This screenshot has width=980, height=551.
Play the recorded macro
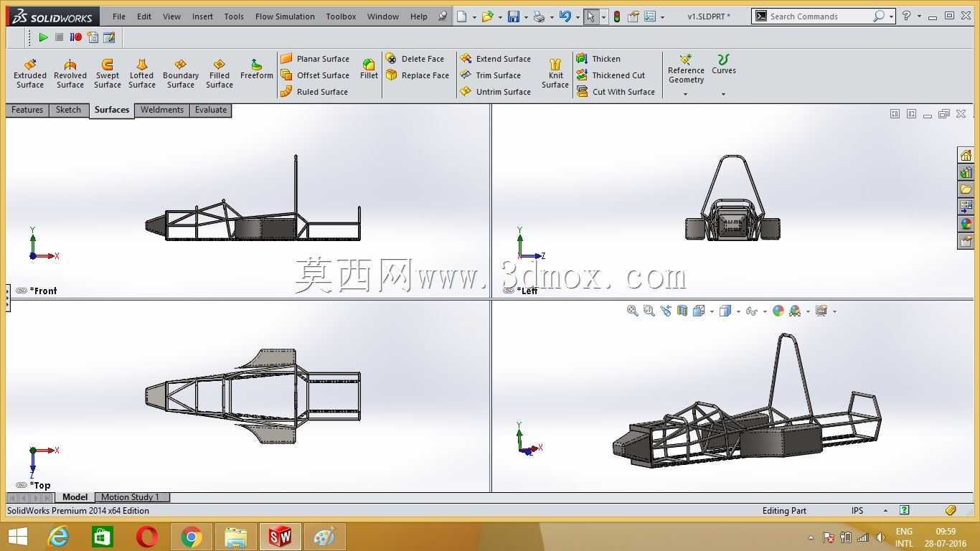[43, 37]
